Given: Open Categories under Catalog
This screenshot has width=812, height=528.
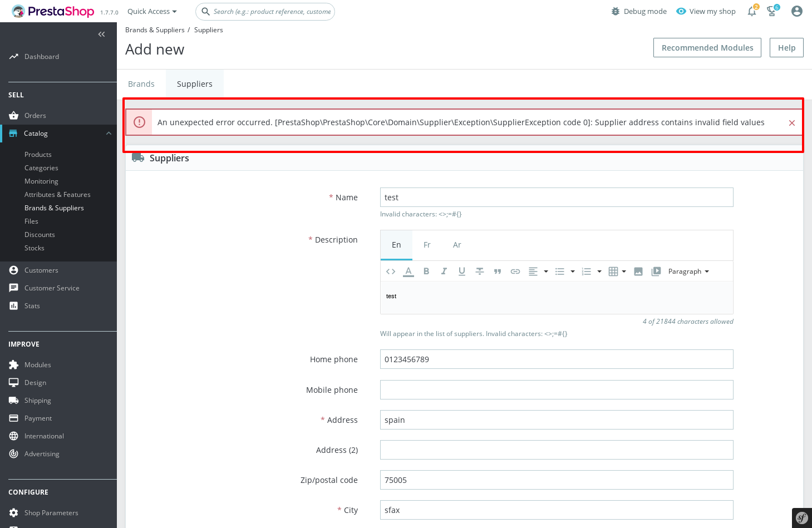Looking at the screenshot, I should tap(41, 168).
